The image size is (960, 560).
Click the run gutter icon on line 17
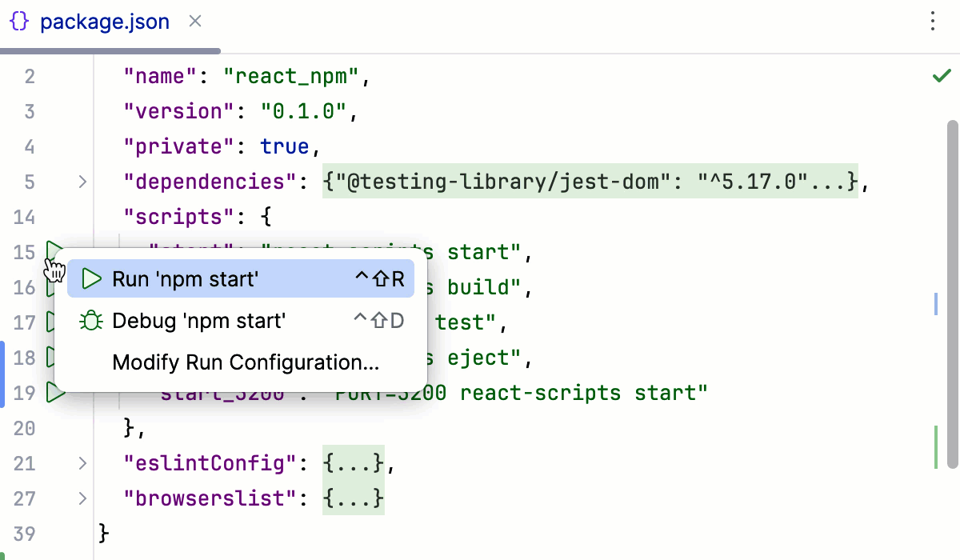coord(53,322)
